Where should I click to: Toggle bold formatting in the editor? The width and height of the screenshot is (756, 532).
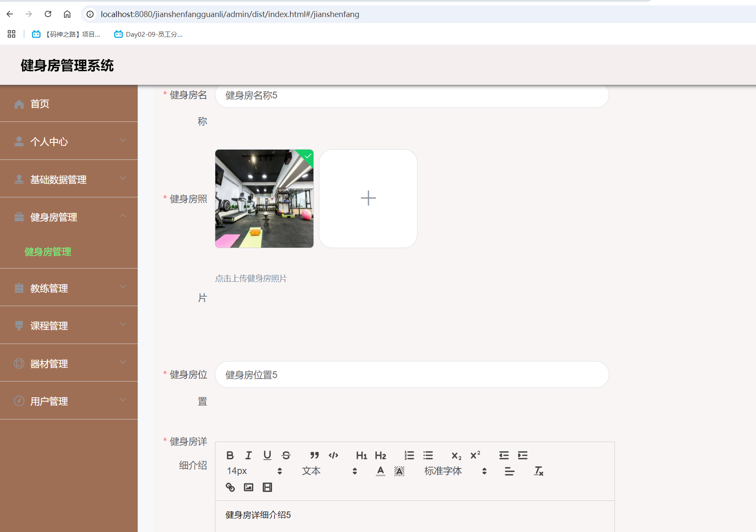tap(230, 455)
